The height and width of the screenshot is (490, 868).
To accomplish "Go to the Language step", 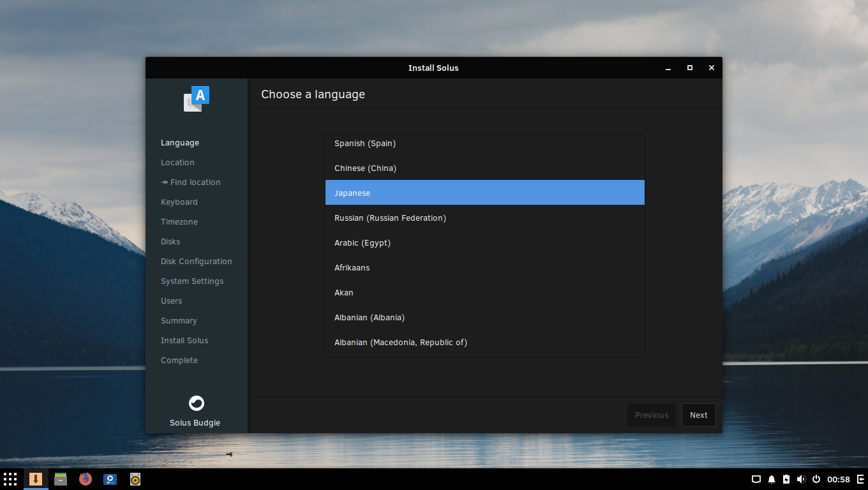I will click(180, 143).
